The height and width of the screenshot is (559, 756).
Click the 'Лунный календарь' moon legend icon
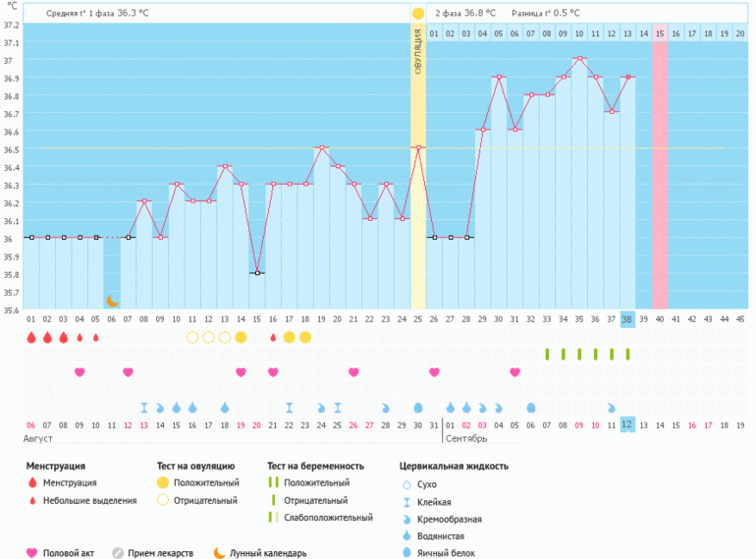tap(220, 553)
